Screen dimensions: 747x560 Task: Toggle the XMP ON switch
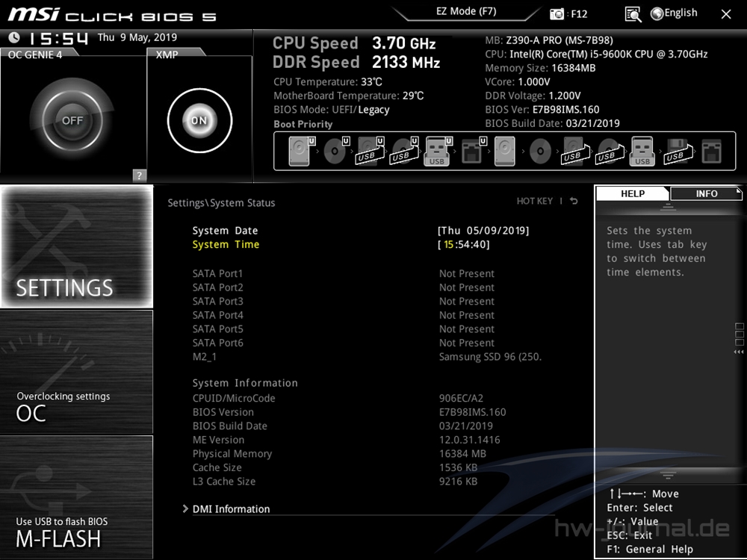199,120
